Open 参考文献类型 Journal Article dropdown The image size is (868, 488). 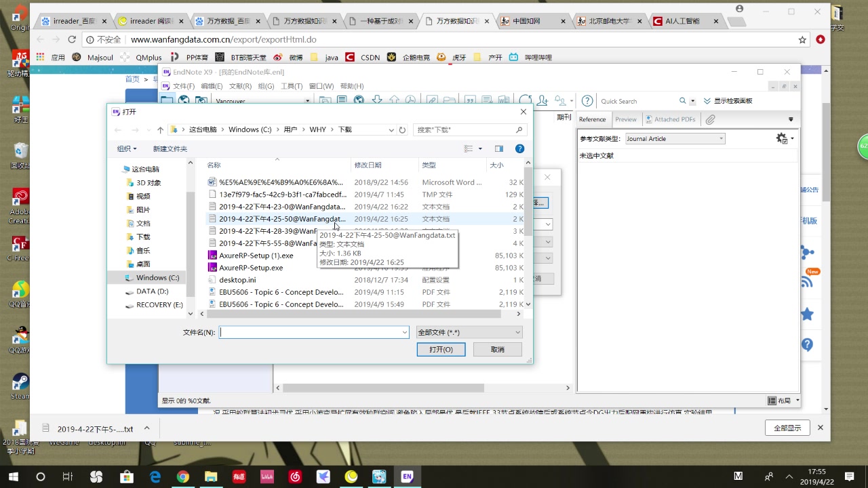coord(674,138)
